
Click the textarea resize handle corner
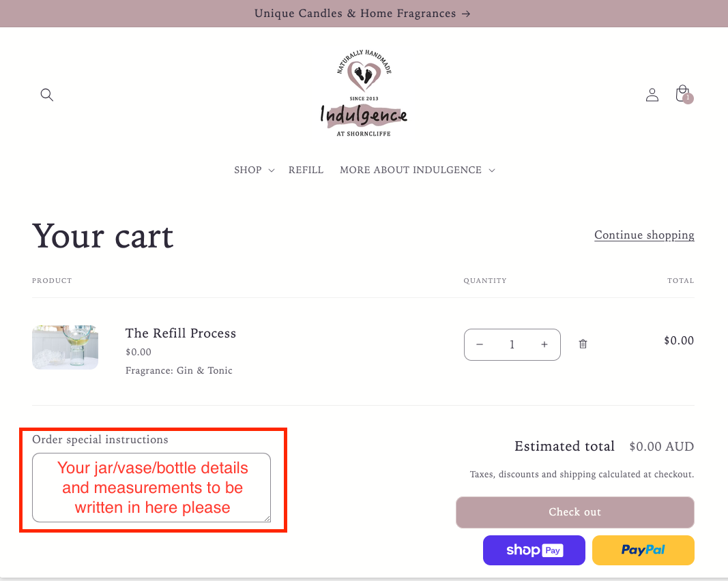click(x=267, y=518)
